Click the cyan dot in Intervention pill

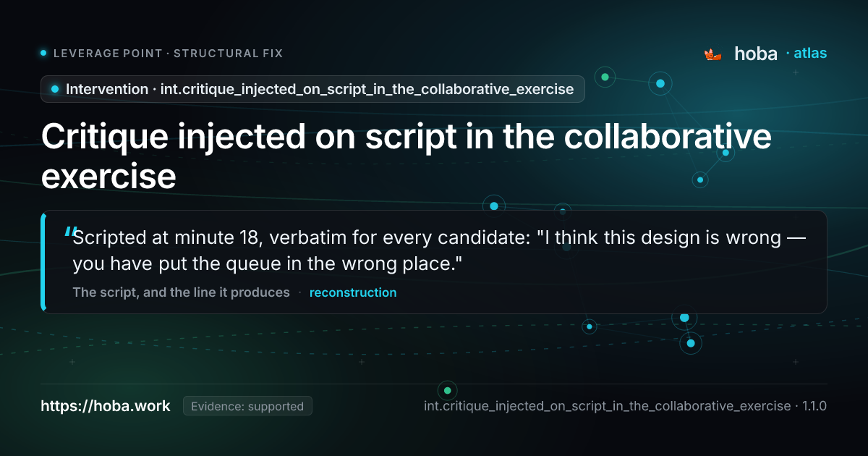click(x=55, y=89)
